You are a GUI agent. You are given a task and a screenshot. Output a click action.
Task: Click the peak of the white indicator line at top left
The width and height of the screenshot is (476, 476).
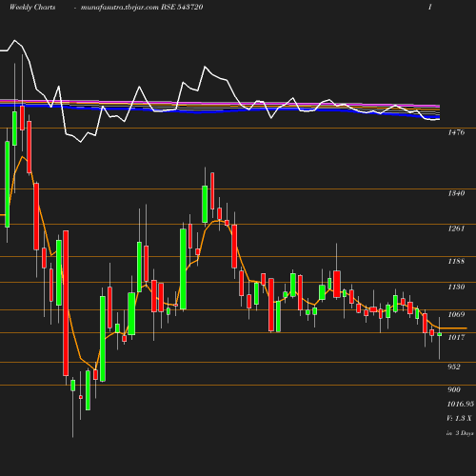(14, 41)
